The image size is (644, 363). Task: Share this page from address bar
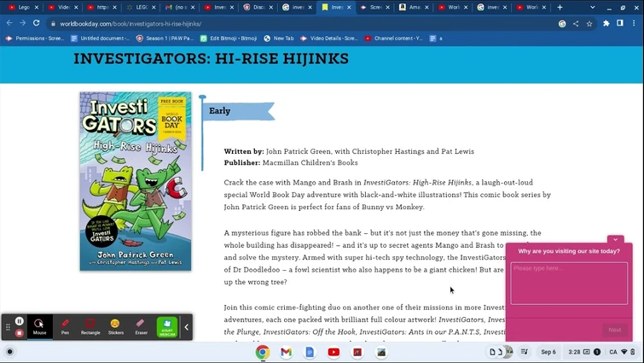click(x=576, y=24)
